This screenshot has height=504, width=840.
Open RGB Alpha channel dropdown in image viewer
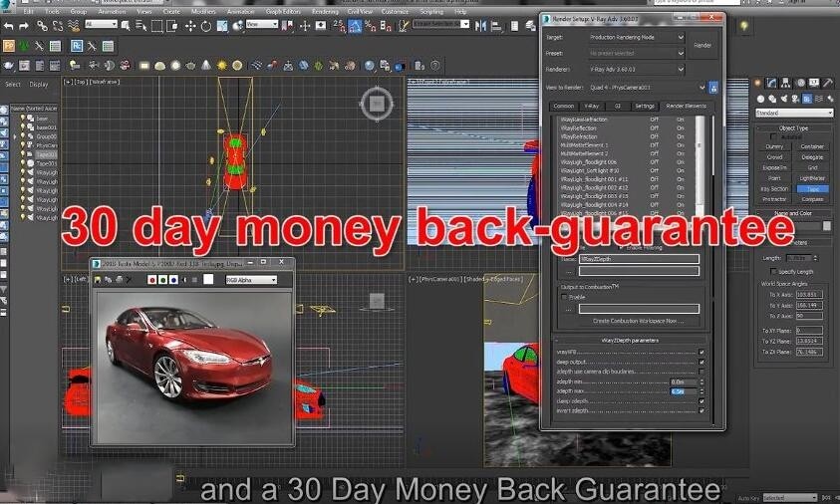(251, 280)
